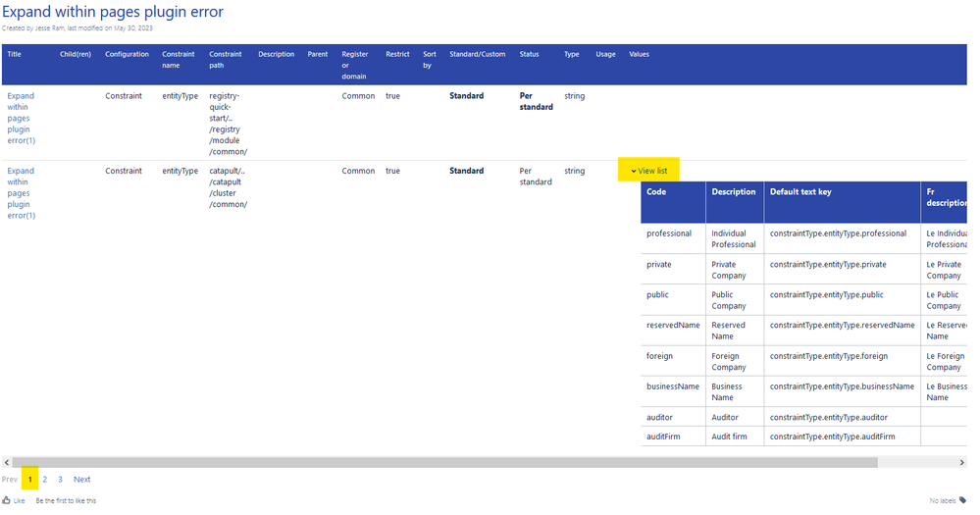
Task: Click the labels tag icon
Action: point(962,500)
